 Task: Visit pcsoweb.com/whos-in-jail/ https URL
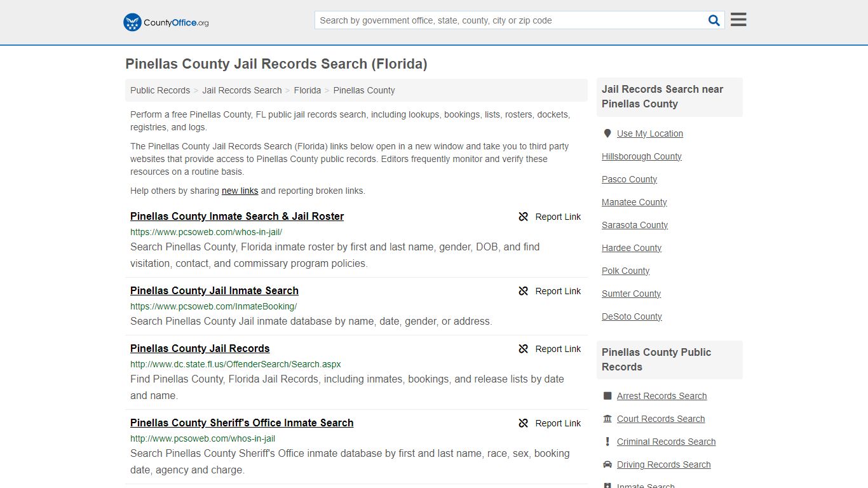[207, 232]
